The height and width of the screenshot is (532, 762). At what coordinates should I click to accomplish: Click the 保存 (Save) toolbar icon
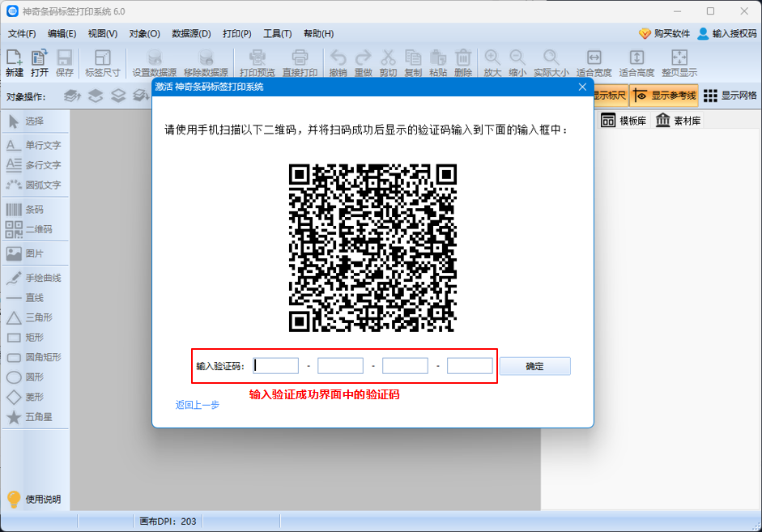(x=64, y=63)
